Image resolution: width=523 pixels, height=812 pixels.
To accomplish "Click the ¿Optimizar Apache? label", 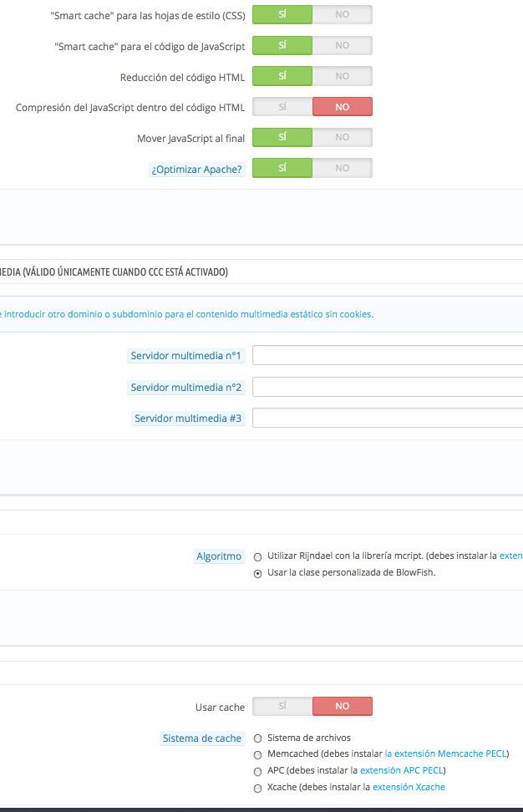I will (x=196, y=170).
